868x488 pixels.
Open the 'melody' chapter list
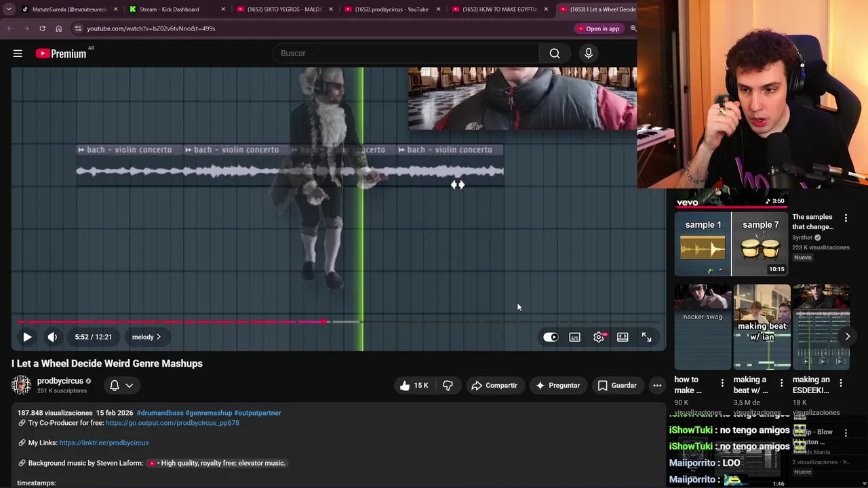pyautogui.click(x=146, y=337)
